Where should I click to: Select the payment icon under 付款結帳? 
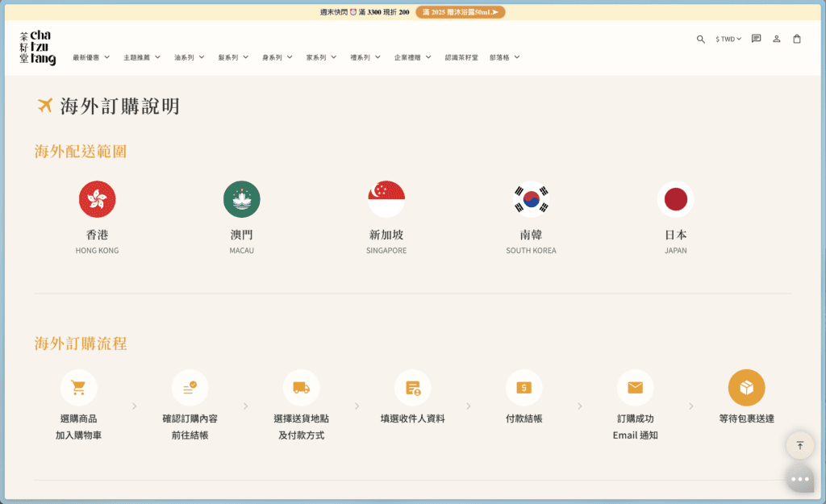pyautogui.click(x=524, y=387)
